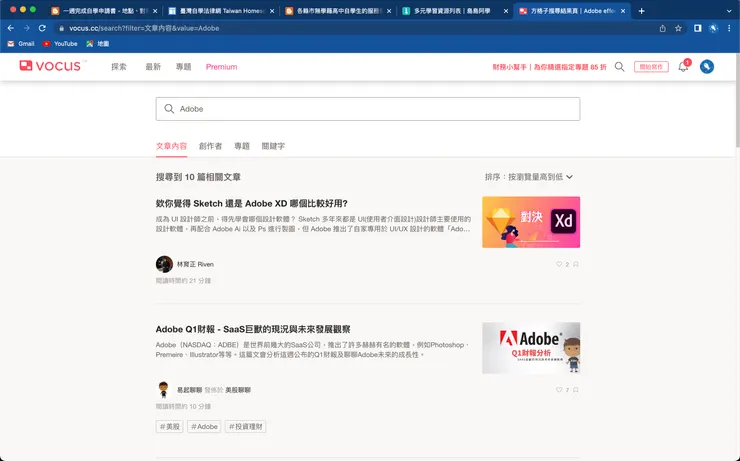
Task: Bookmark page with the star icon
Action: (x=678, y=28)
